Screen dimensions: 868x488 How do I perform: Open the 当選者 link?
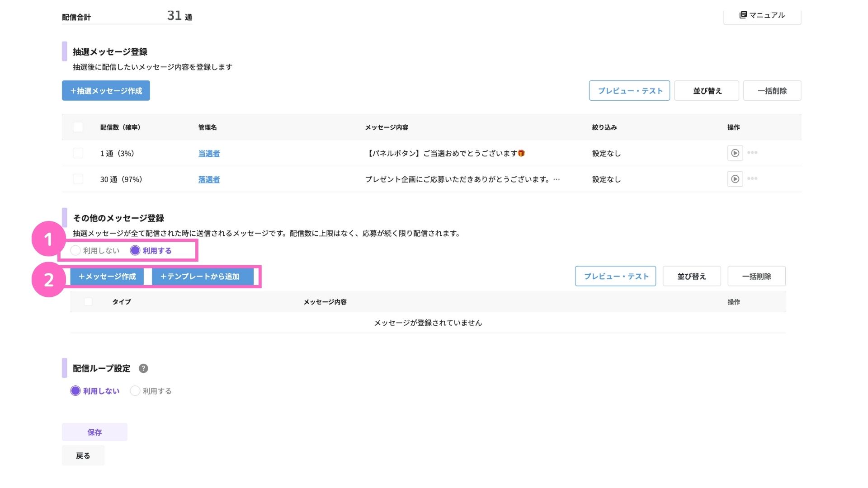209,154
